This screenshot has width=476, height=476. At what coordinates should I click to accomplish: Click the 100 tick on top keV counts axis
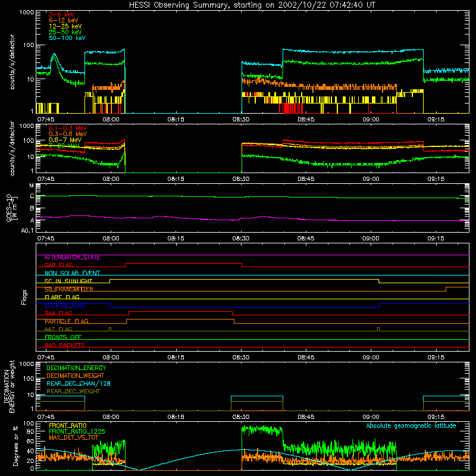(29, 45)
